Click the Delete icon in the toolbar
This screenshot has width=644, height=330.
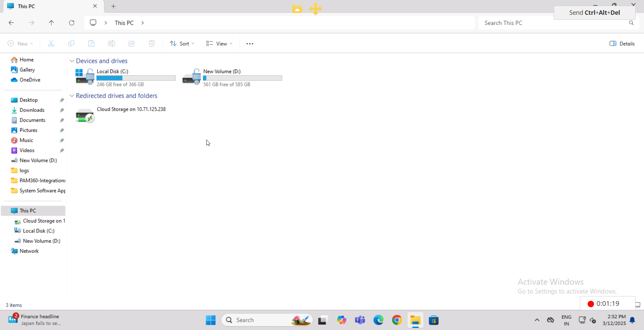pos(152,43)
